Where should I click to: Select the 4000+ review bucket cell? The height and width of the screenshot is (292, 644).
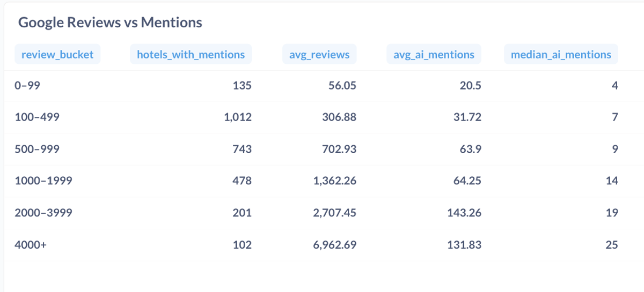[31, 245]
